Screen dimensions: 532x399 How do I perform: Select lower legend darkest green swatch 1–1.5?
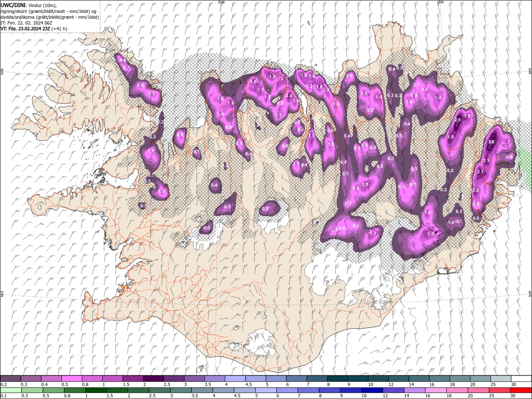96,390
